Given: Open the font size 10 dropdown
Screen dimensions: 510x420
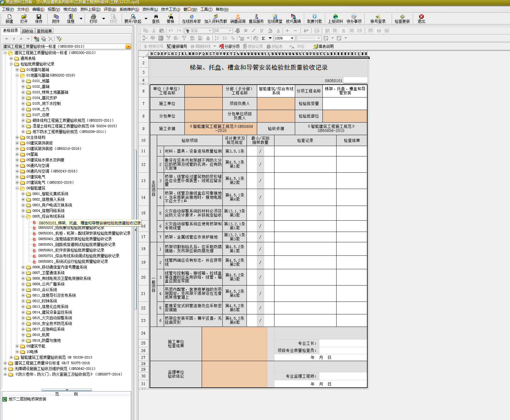Looking at the screenshot, I should 230,31.
